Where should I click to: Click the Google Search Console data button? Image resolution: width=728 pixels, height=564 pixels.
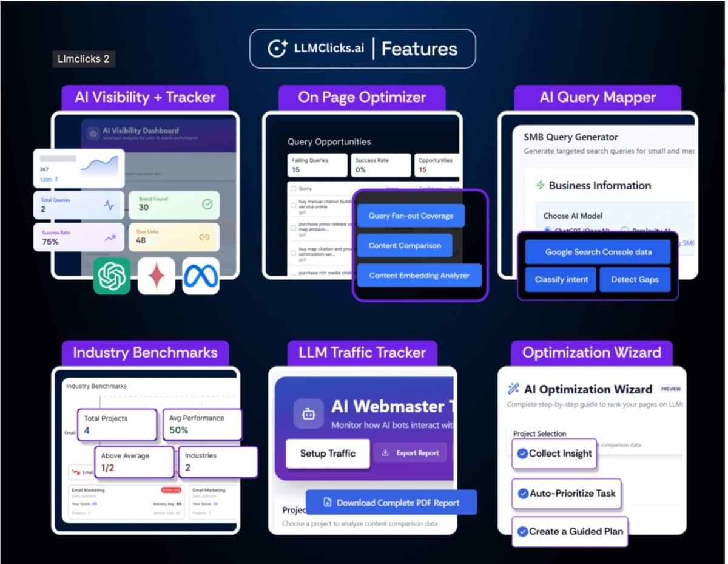pos(598,252)
